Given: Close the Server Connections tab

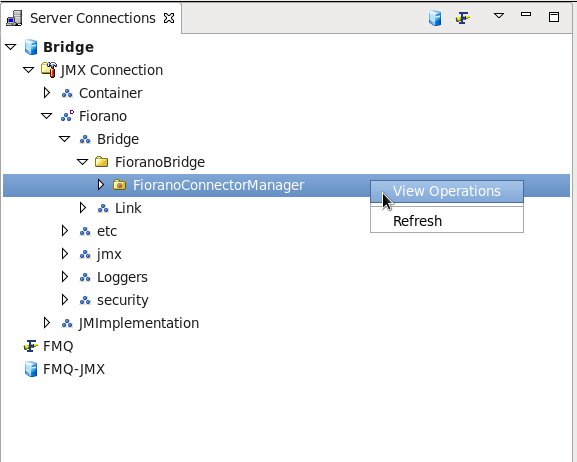Looking at the screenshot, I should [x=169, y=18].
